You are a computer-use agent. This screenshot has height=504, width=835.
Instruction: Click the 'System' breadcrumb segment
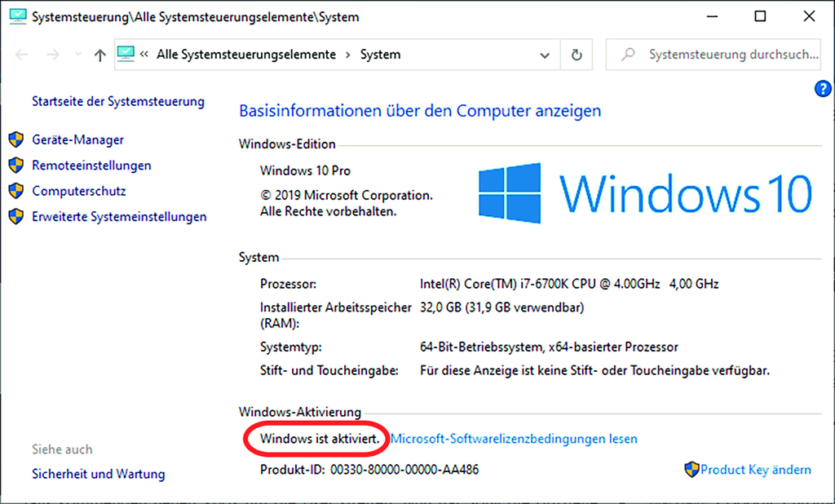[x=380, y=55]
